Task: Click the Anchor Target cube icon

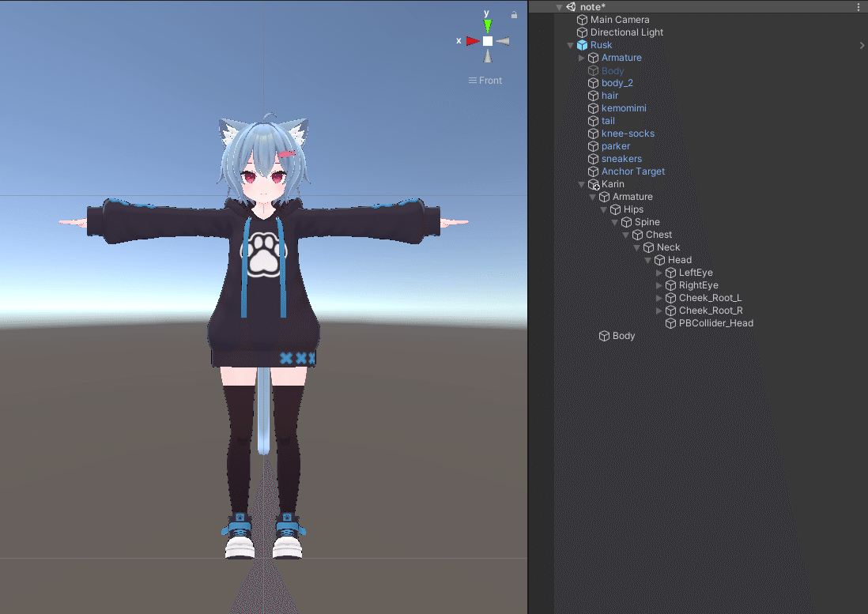Action: (594, 172)
